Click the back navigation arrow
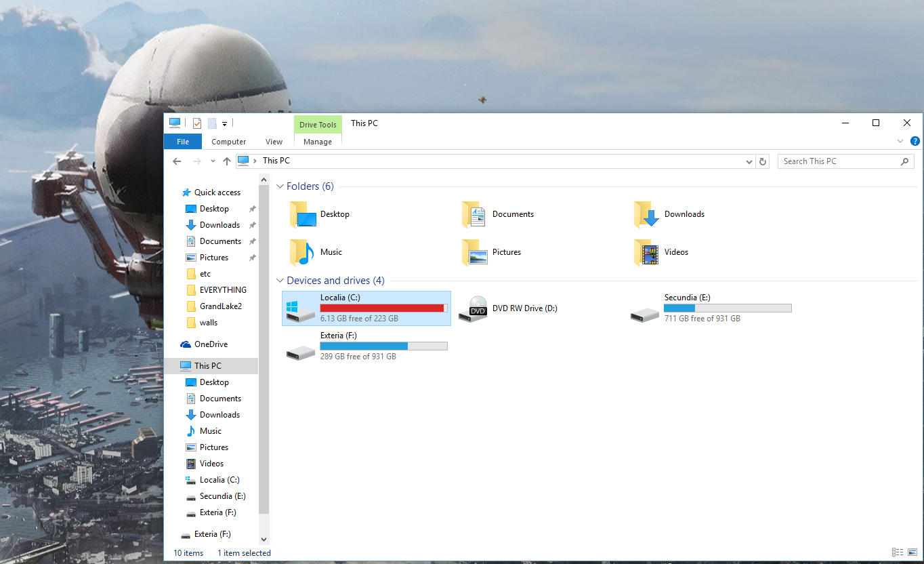This screenshot has height=564, width=924. (177, 161)
